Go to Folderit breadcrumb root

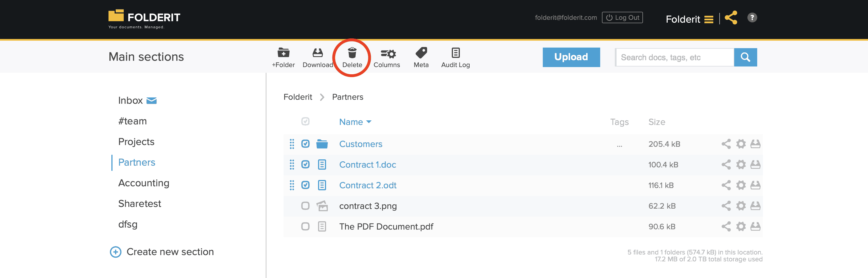click(298, 97)
